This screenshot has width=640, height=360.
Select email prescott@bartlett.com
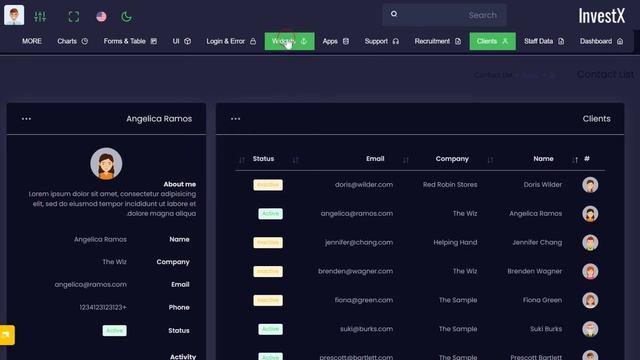(x=356, y=357)
